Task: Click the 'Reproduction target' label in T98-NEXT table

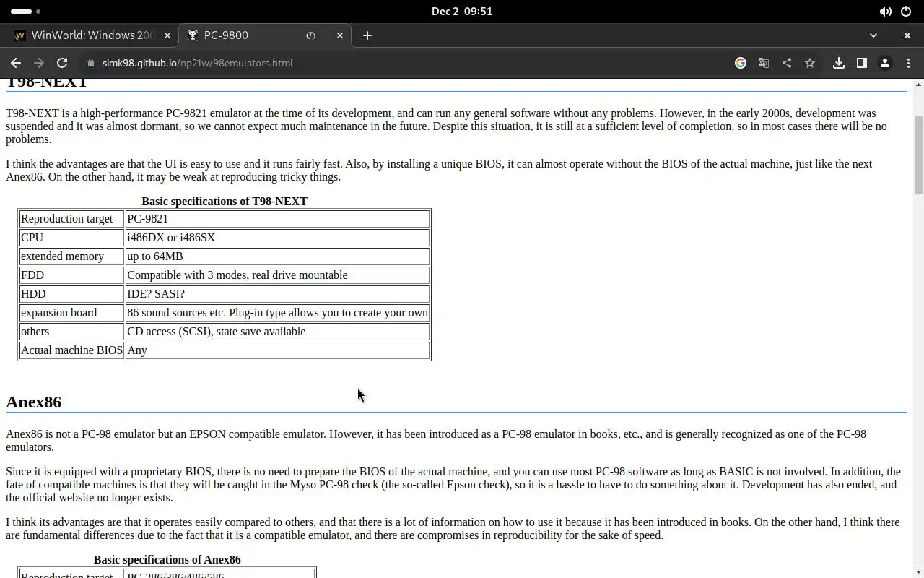Action: 71,219
